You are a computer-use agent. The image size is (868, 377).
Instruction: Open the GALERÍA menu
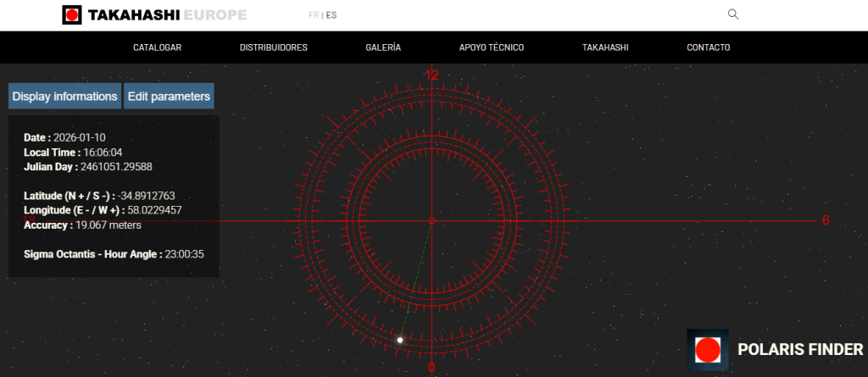(x=383, y=47)
